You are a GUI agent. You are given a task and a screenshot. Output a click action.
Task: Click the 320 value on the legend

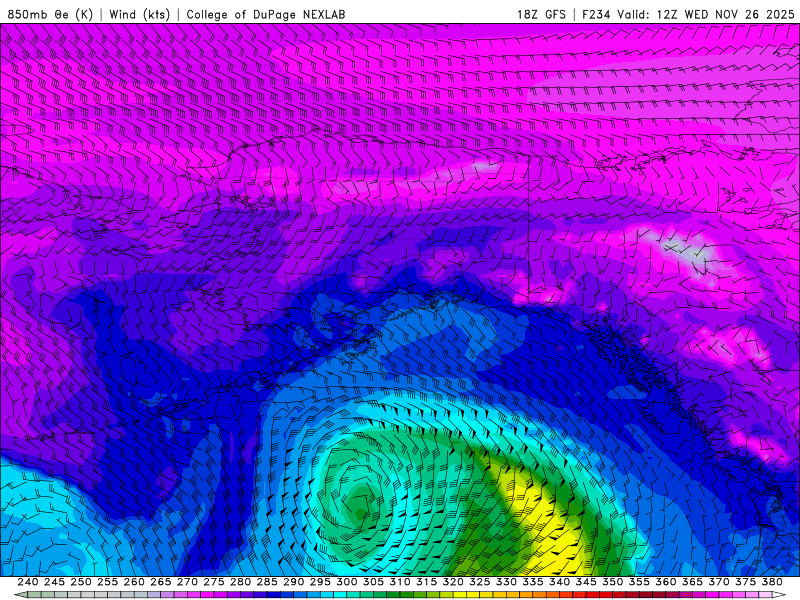coord(453,582)
